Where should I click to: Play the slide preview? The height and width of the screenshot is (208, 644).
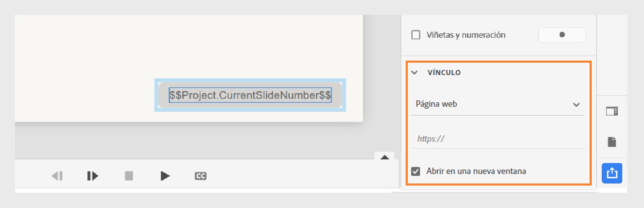click(x=165, y=176)
